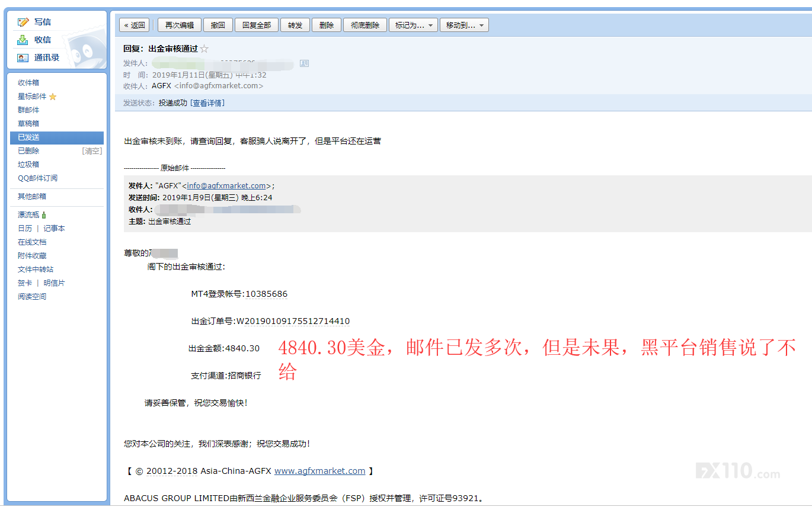
Task: Click the recipient AGFX <info@agfxmarket.com> in the header
Action: click(x=207, y=86)
